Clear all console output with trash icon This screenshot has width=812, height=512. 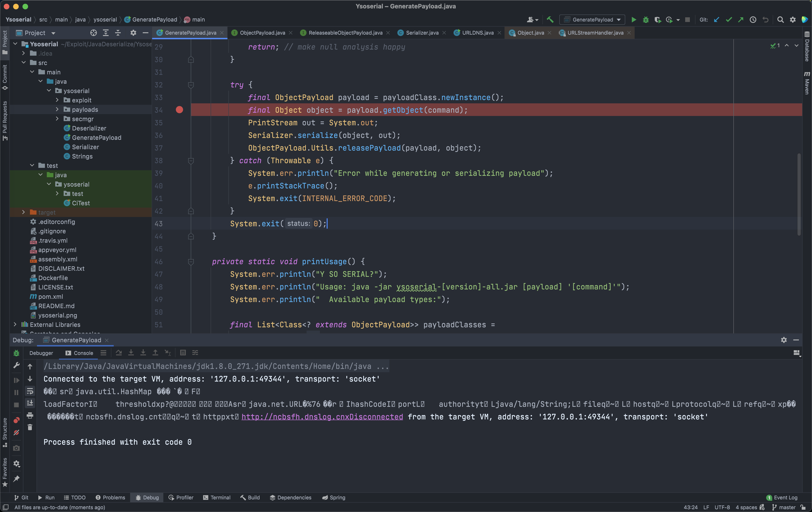pos(30,427)
